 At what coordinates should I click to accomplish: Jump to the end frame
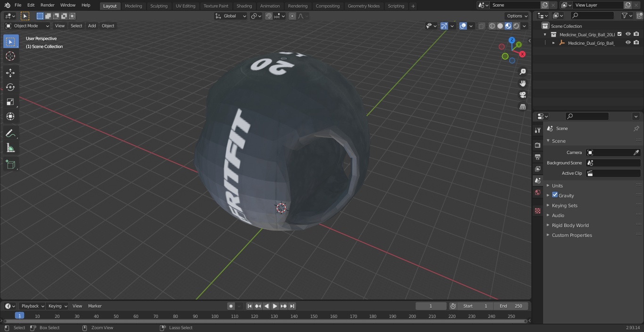(x=292, y=306)
